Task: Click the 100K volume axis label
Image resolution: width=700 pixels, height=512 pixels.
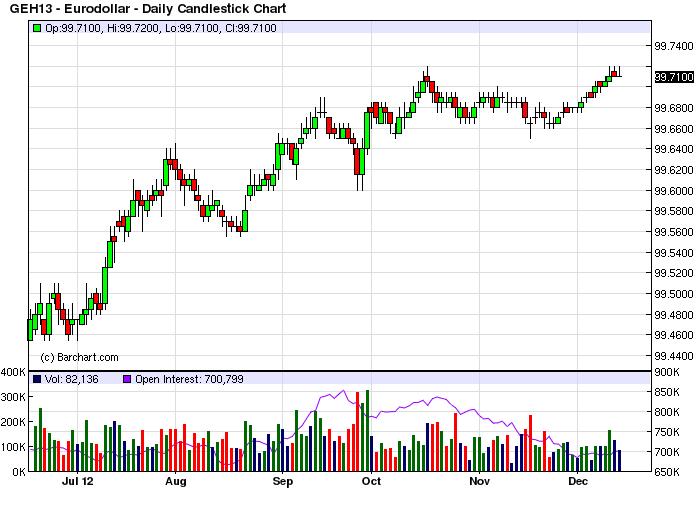Action: pyautogui.click(x=13, y=447)
